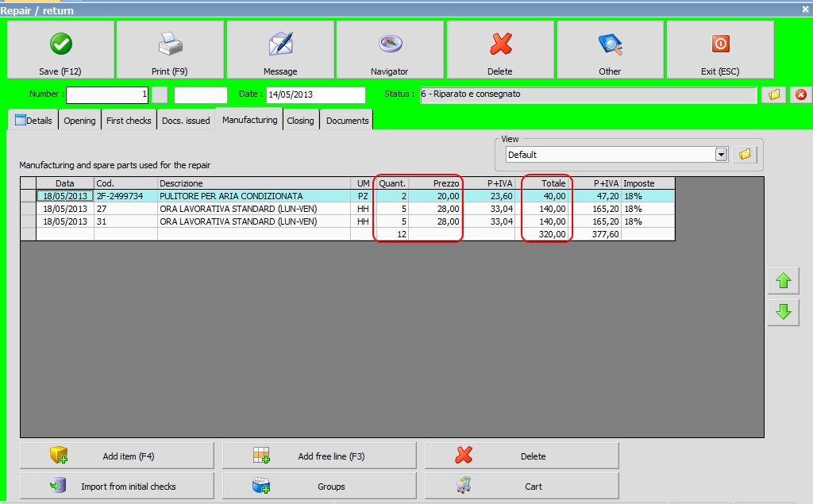Click the bottom Delete red X icon
The width and height of the screenshot is (813, 504).
[x=464, y=456]
